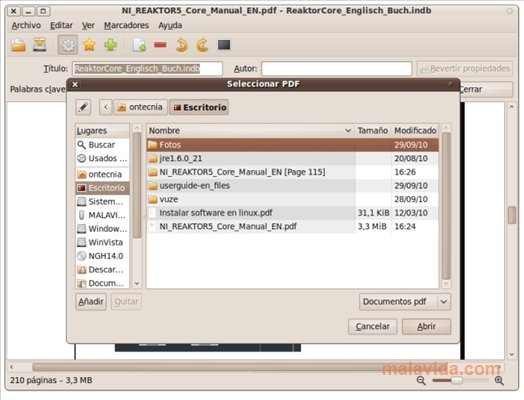Screen dimensions: 524x400
Task: Click the open folder toolbar icon
Action: 18,45
